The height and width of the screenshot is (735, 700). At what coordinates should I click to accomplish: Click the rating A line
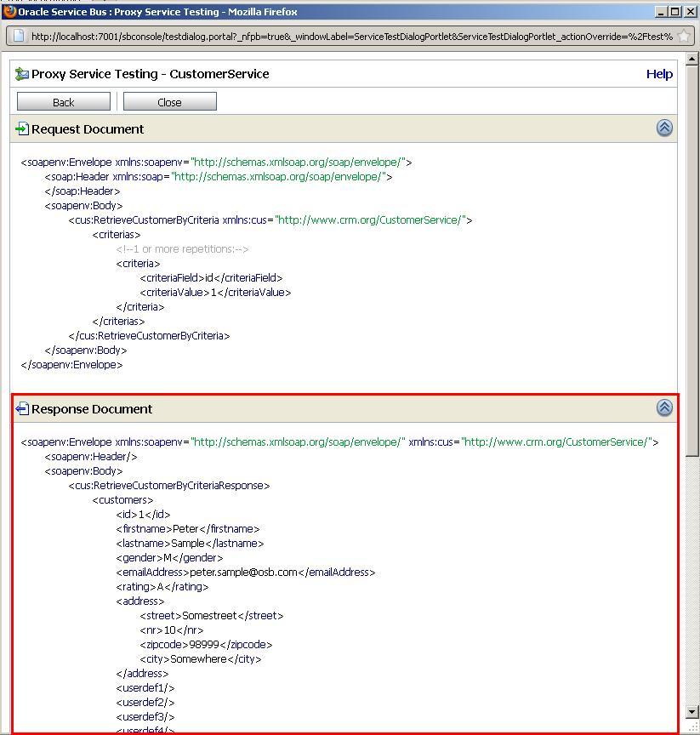(x=162, y=587)
